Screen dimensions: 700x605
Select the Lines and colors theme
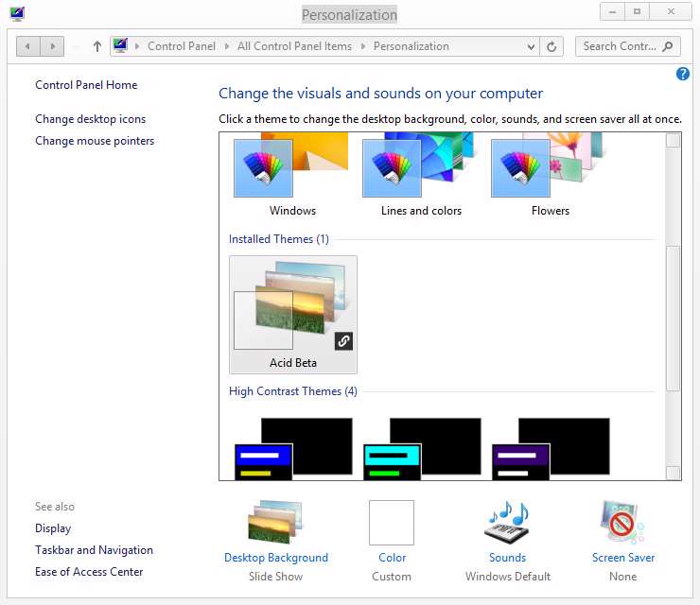coord(421,173)
